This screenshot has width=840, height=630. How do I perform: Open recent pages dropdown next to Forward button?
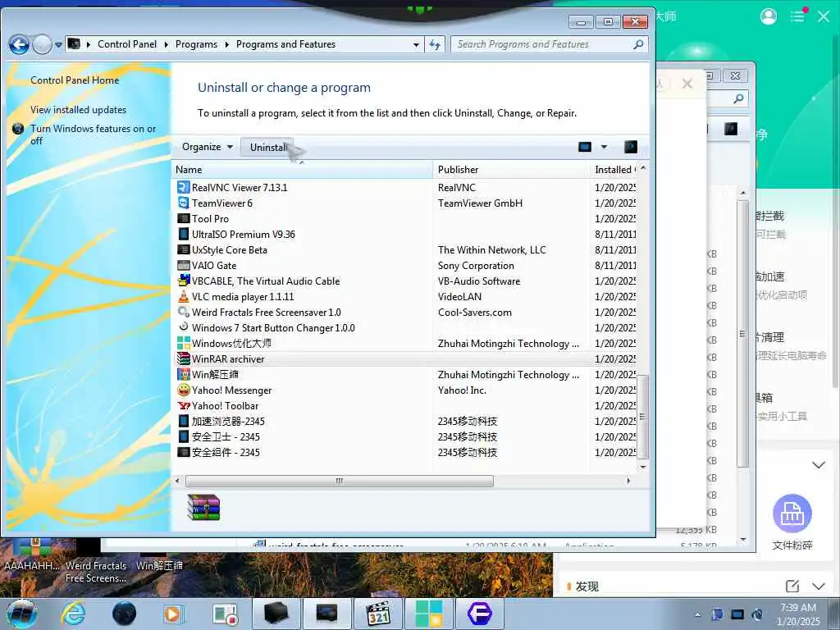pyautogui.click(x=58, y=45)
